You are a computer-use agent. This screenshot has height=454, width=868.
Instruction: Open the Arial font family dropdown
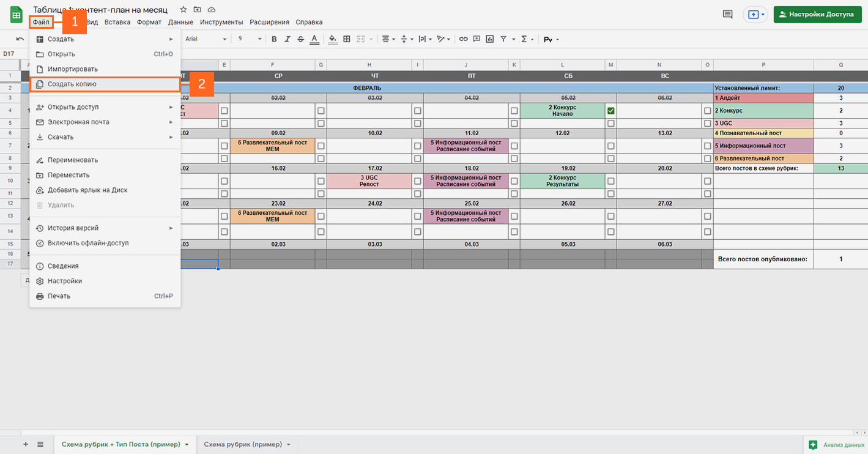click(x=206, y=39)
